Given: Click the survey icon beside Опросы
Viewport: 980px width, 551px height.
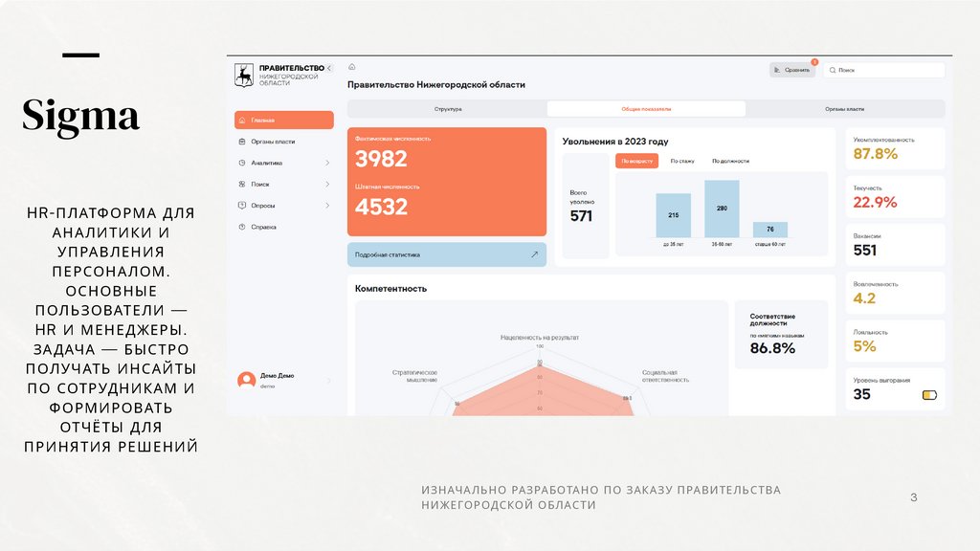Looking at the screenshot, I should click(242, 206).
